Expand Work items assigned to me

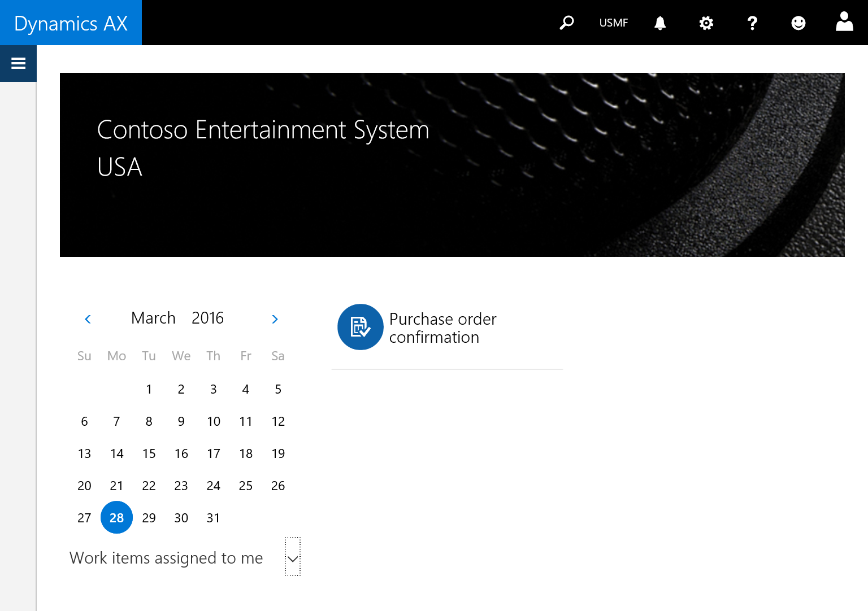pyautogui.click(x=293, y=558)
